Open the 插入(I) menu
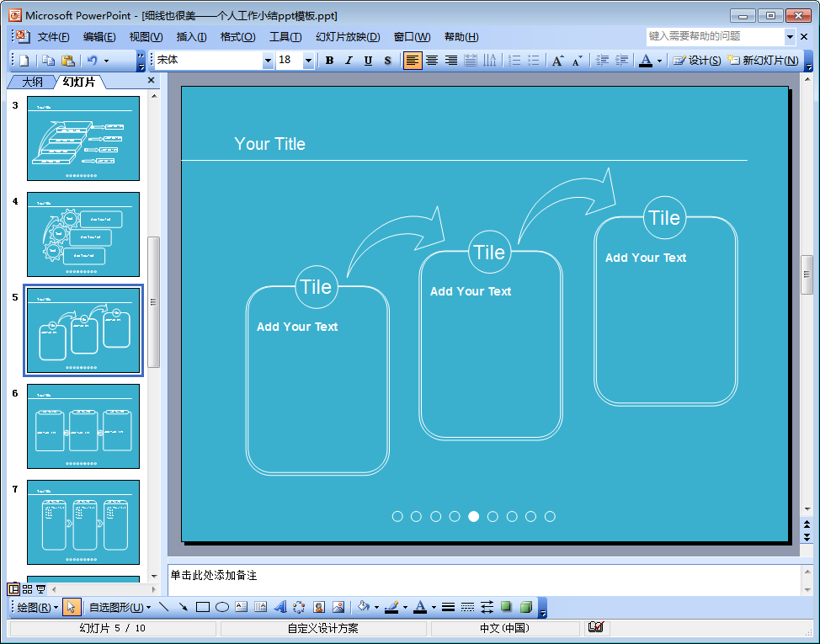This screenshot has height=644, width=820. (191, 37)
